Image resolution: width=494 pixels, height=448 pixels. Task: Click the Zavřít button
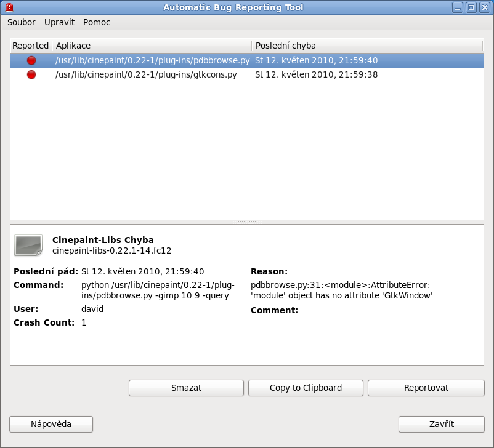click(x=442, y=424)
